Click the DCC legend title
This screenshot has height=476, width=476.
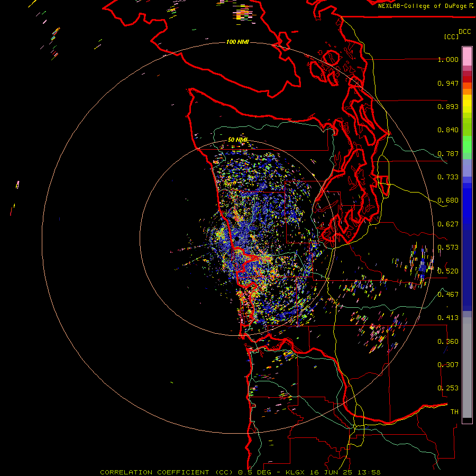[464, 32]
